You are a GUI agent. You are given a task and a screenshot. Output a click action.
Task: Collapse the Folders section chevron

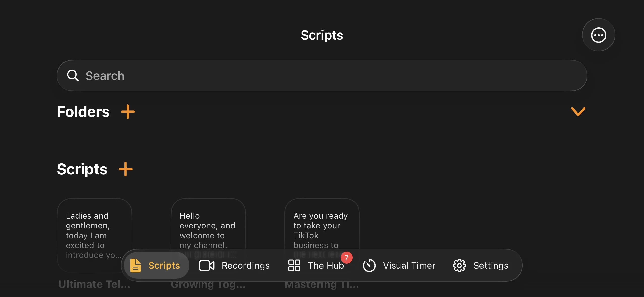(578, 111)
